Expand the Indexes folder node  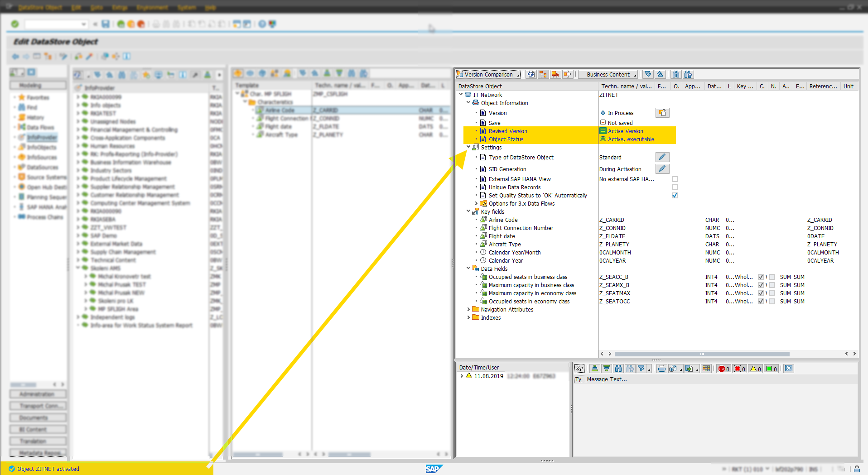468,317
